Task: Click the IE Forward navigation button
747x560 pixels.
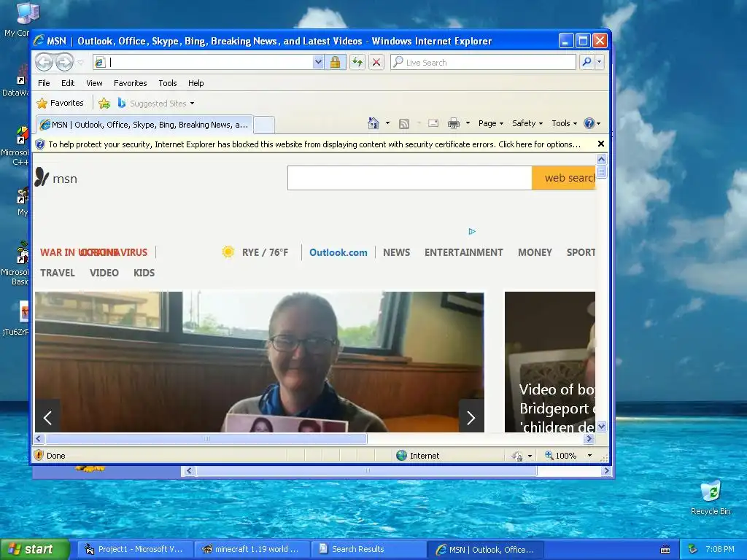Action: (64, 63)
